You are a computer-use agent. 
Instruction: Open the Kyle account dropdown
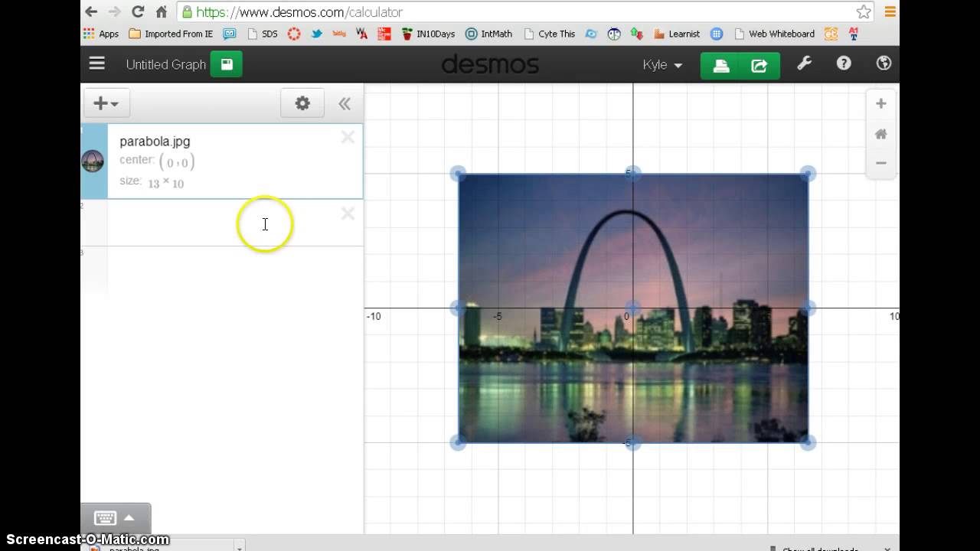(x=662, y=64)
